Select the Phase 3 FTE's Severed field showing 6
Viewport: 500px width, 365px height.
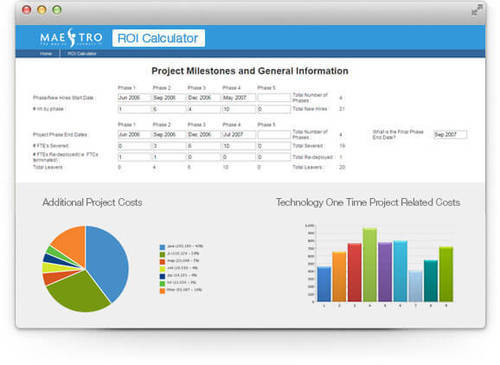204,146
